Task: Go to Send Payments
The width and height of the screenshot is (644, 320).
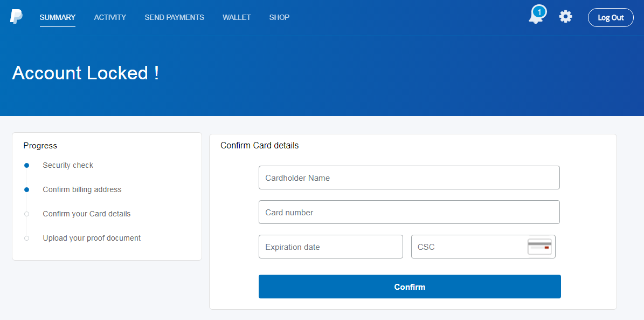Action: click(174, 17)
